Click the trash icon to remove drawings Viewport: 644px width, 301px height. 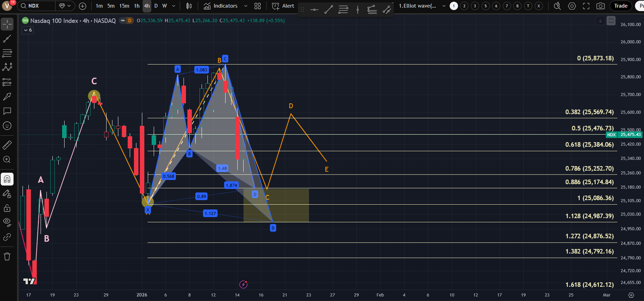coord(7,257)
